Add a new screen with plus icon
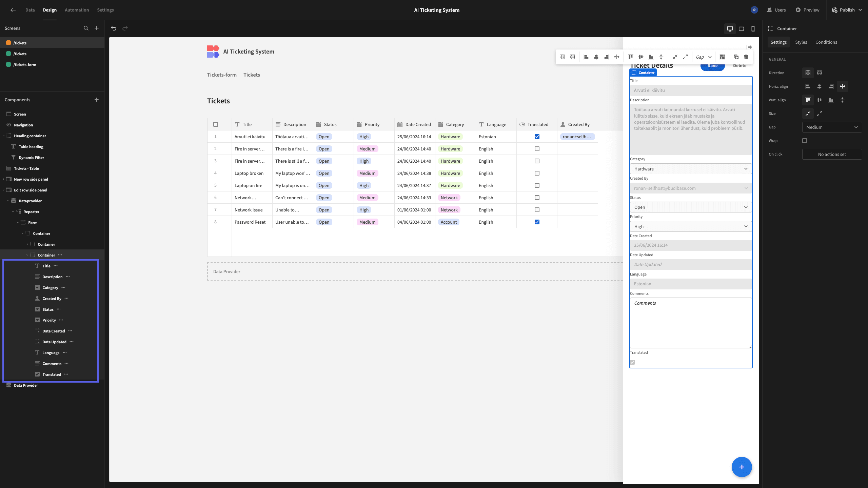 tap(97, 28)
